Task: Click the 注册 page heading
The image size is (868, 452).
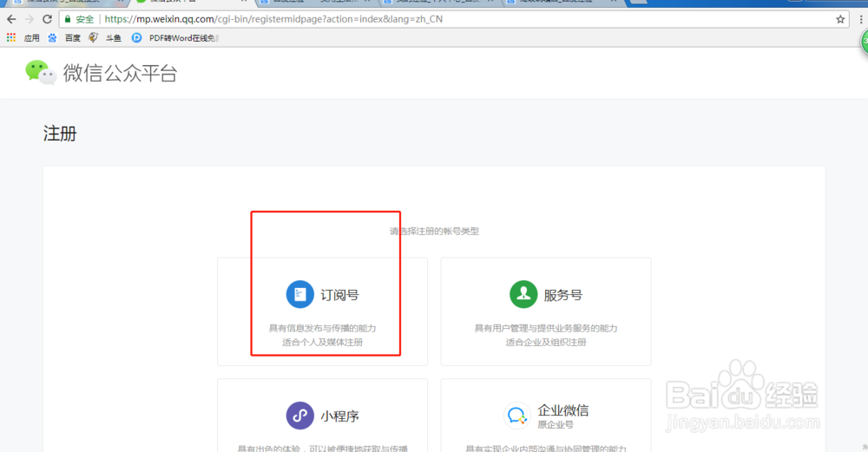Action: [x=60, y=134]
